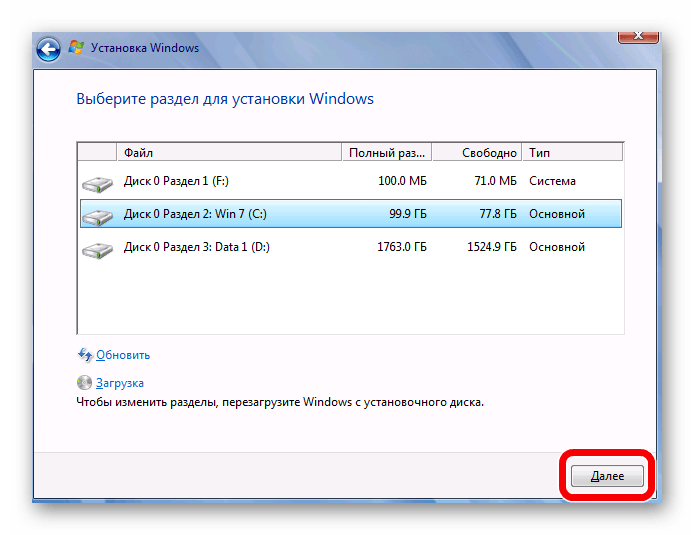
Task: Click Основной type in Win 7 (C:) row
Action: pos(557,214)
